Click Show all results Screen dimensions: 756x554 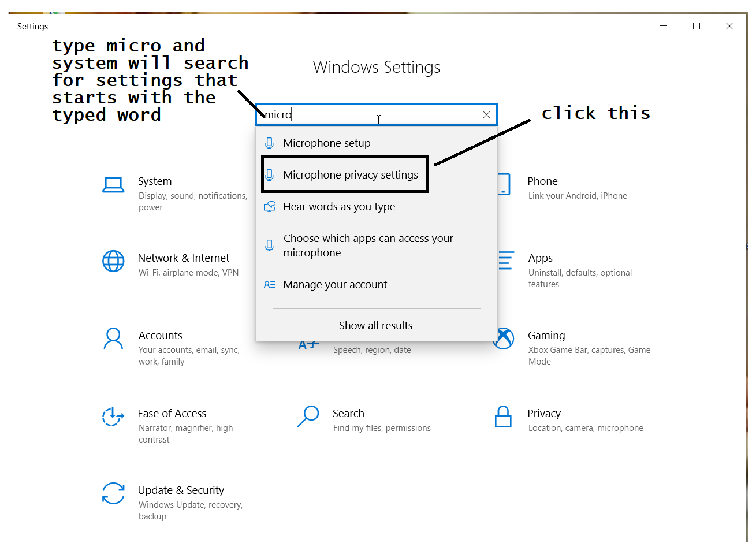375,325
